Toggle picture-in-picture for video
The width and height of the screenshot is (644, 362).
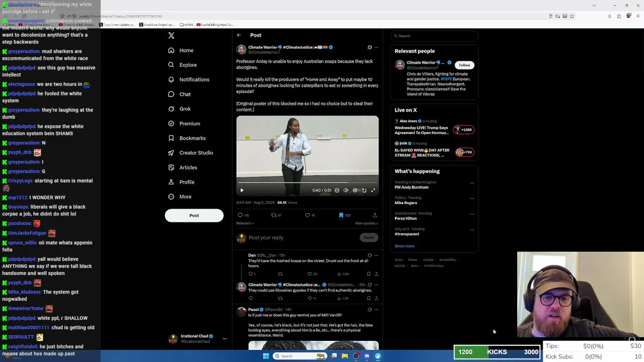pyautogui.click(x=364, y=191)
